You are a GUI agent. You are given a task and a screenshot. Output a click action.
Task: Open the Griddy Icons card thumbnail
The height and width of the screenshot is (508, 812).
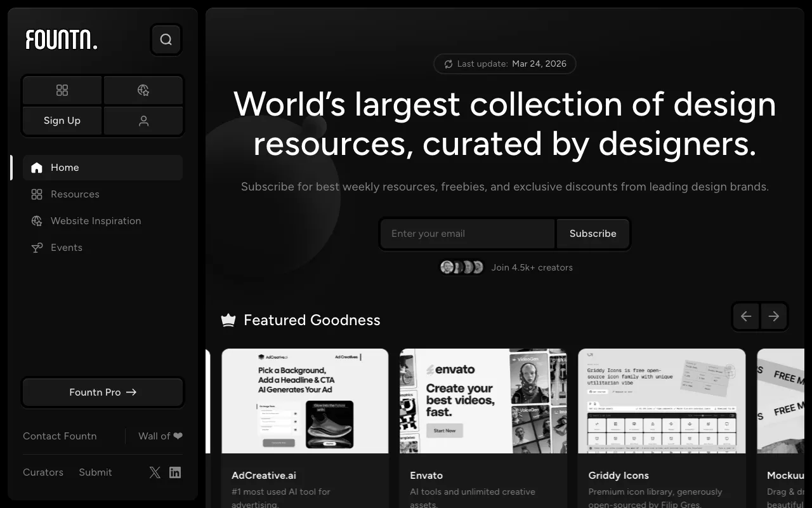[662, 401]
